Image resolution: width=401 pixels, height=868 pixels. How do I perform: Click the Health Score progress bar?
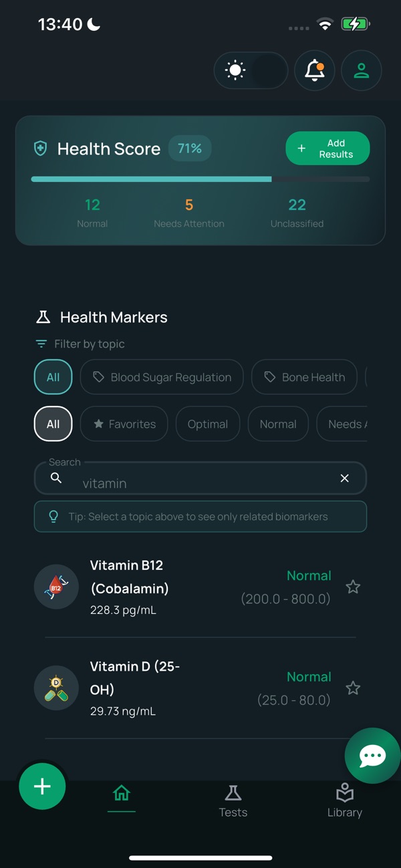[x=200, y=179]
